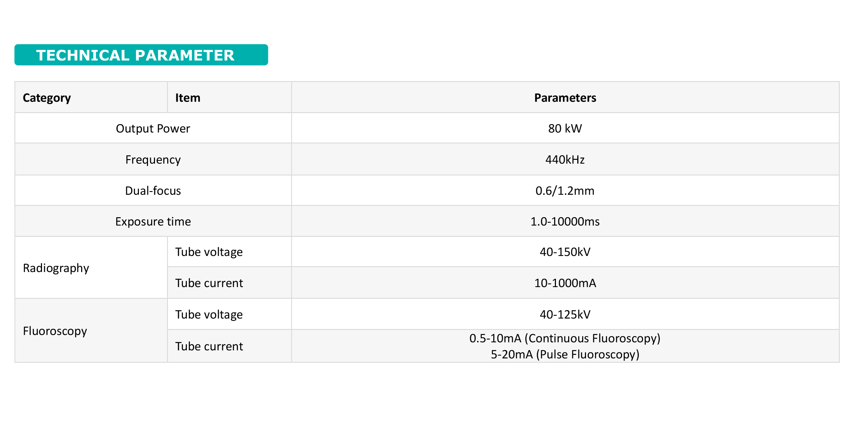Click the 440kHz value cell
868x421 pixels.
point(565,159)
